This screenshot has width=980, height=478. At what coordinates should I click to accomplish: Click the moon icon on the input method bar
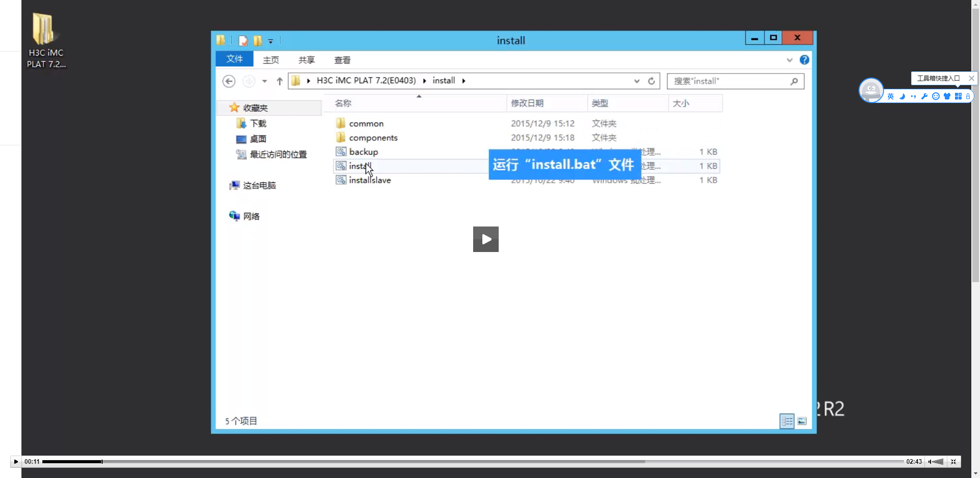click(x=902, y=96)
